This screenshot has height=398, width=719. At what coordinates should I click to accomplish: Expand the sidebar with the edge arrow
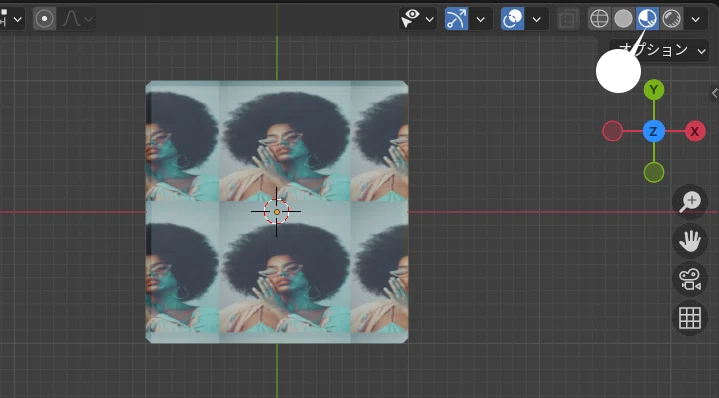(x=714, y=93)
